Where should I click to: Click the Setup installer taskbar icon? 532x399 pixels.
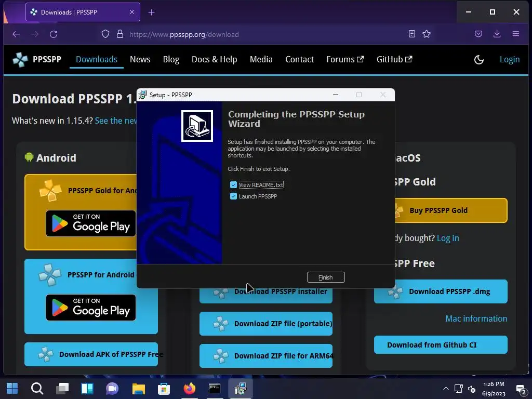[240, 389]
